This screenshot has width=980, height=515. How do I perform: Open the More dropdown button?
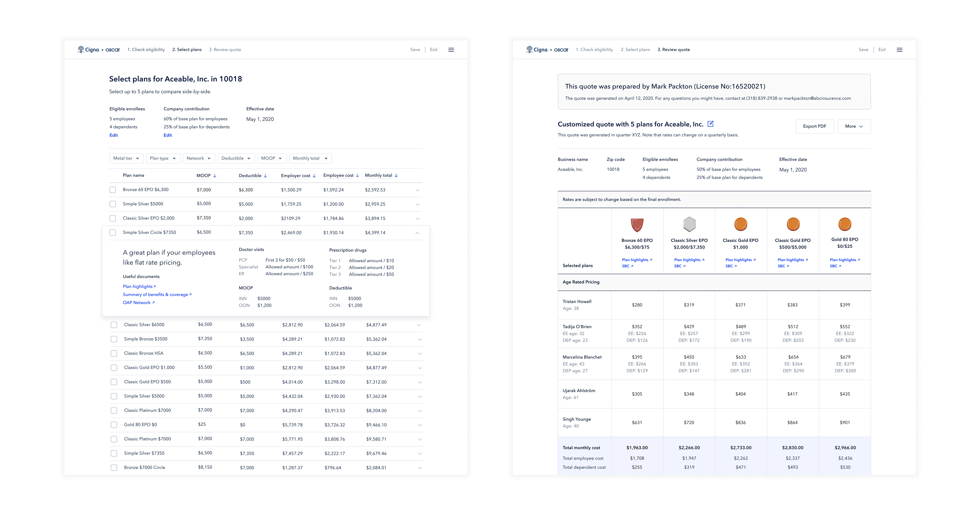point(854,126)
